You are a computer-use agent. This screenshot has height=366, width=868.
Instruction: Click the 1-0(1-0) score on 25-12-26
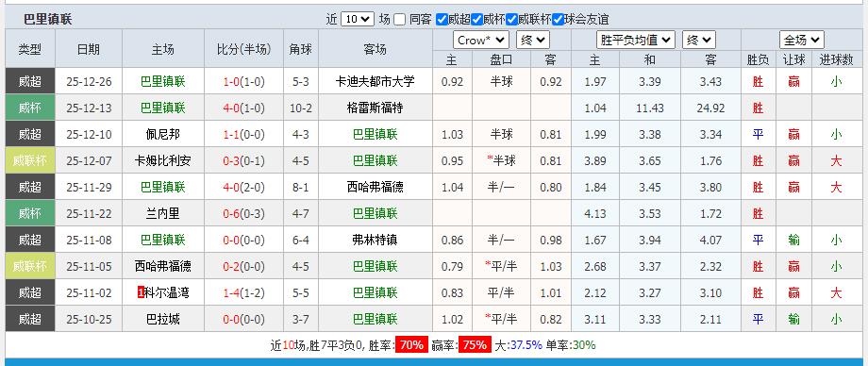243,82
